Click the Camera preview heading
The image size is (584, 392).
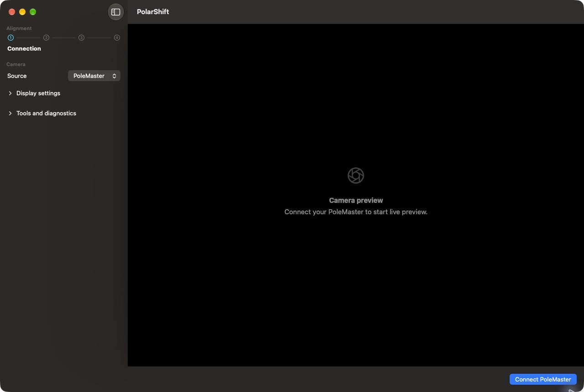(356, 200)
